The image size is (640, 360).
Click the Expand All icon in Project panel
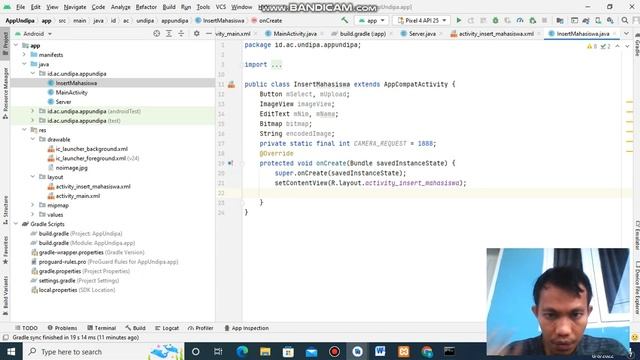pyautogui.click(x=169, y=33)
